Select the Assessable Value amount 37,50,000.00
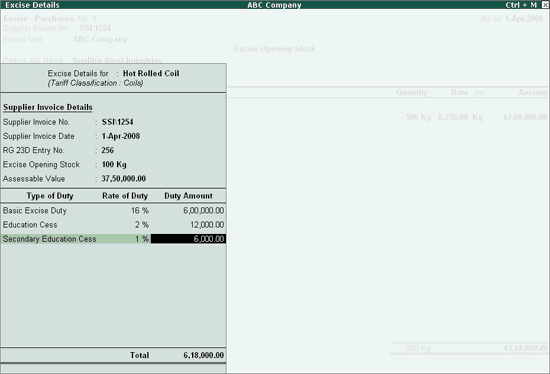Viewport: 550px width, 374px height. [123, 179]
